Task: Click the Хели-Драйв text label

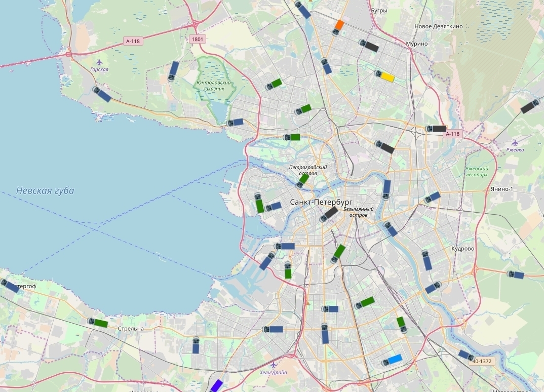Action: tap(274, 373)
